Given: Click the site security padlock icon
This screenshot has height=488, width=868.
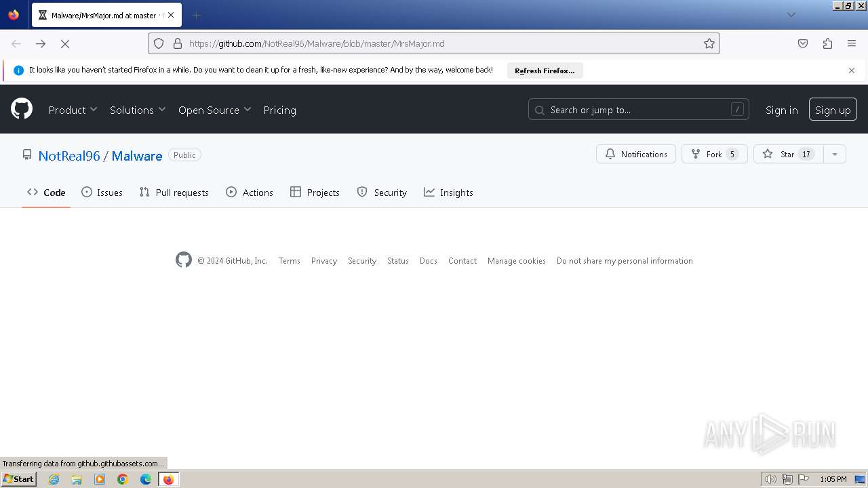Looking at the screenshot, I should coord(178,43).
